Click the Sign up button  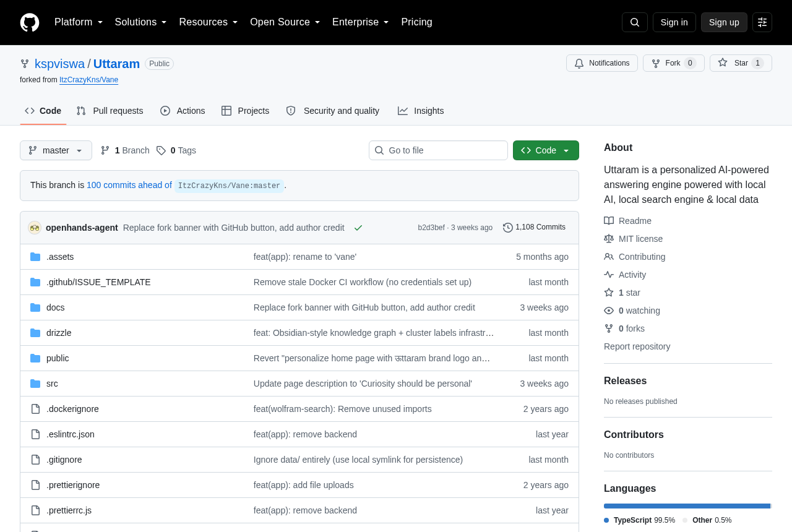click(x=724, y=22)
